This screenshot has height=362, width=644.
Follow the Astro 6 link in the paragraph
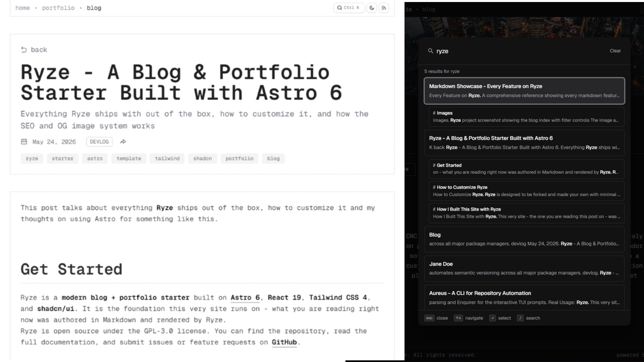[245, 298]
